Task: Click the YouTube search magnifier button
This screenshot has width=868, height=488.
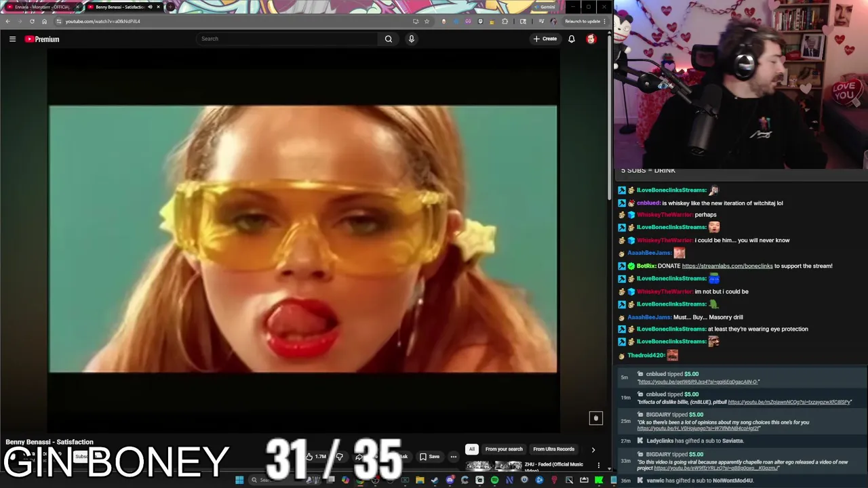Action: coord(389,39)
